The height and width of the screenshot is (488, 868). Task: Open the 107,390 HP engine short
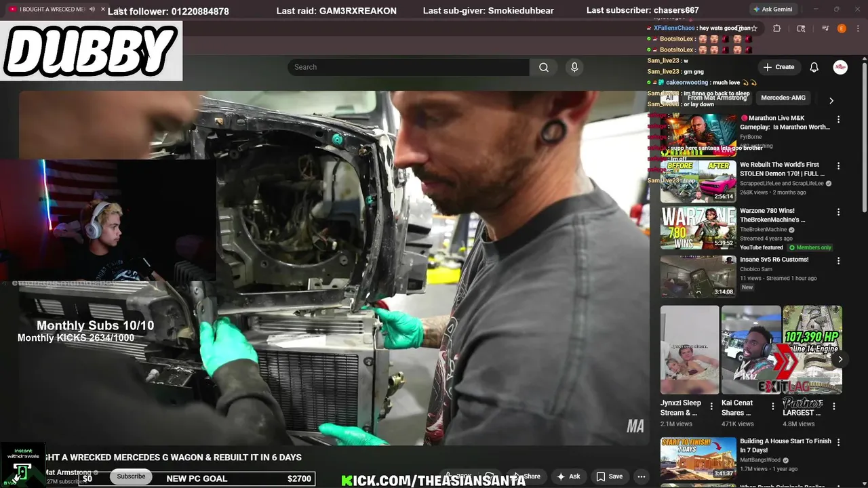pos(812,350)
